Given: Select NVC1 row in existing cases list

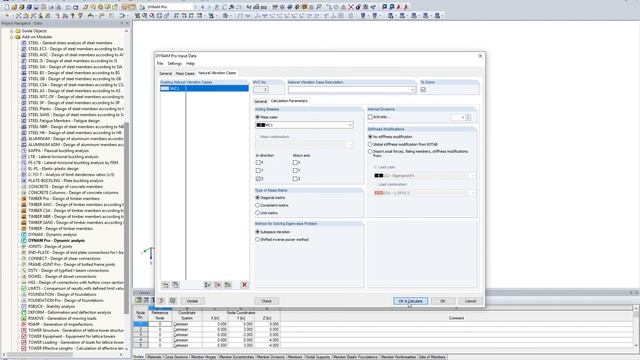Looking at the screenshot, I should (x=204, y=88).
